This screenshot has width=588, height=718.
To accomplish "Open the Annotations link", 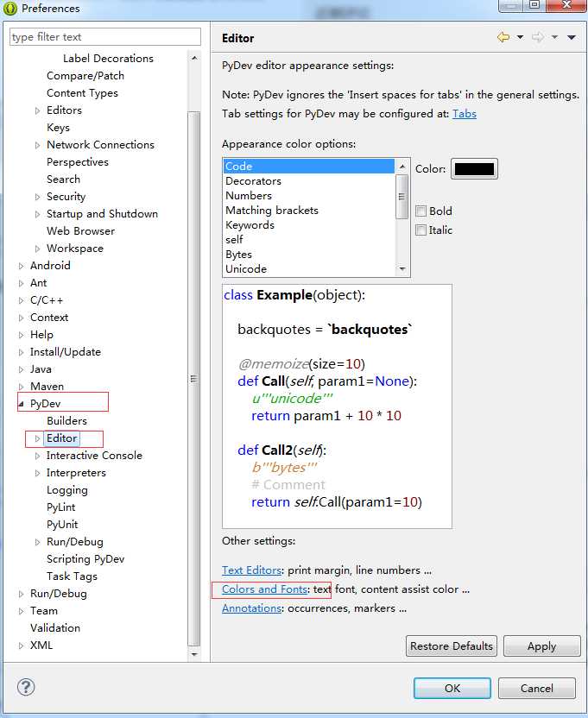I will (x=251, y=608).
